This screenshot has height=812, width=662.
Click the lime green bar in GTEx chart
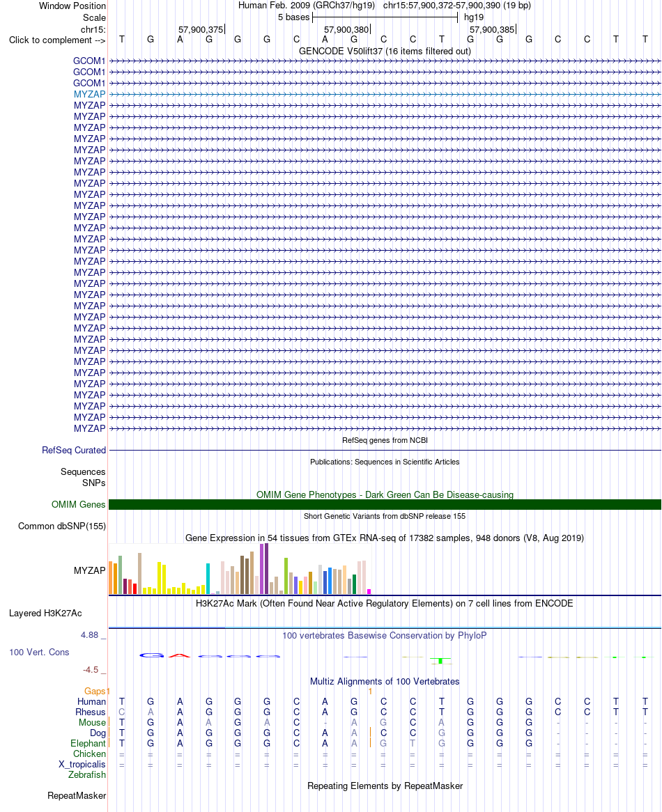286,576
